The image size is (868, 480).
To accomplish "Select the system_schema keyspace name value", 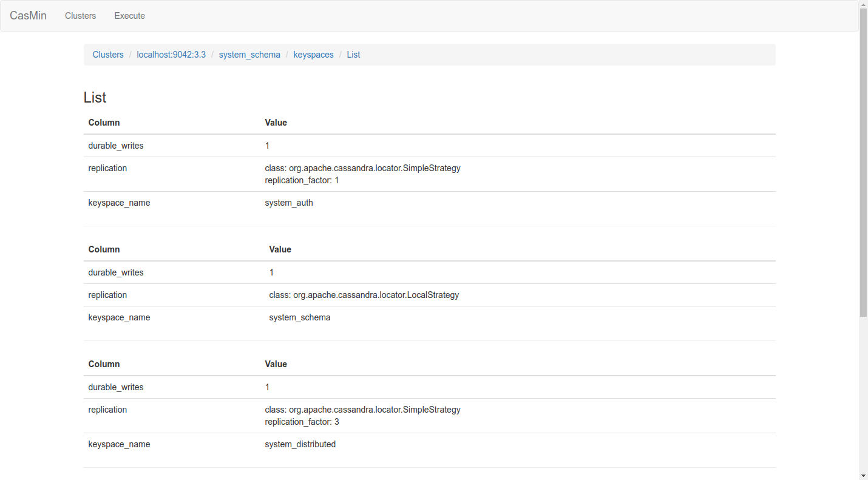I will coord(300,317).
